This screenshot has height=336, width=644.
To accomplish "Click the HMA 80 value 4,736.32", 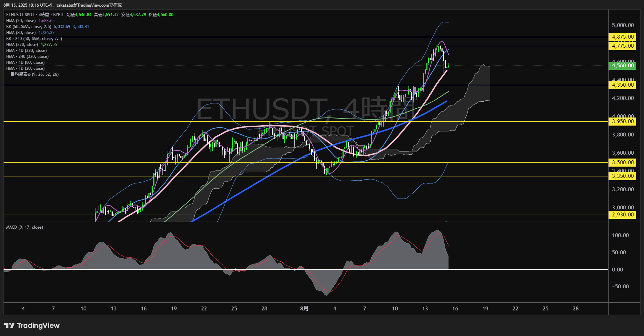I will (46, 33).
